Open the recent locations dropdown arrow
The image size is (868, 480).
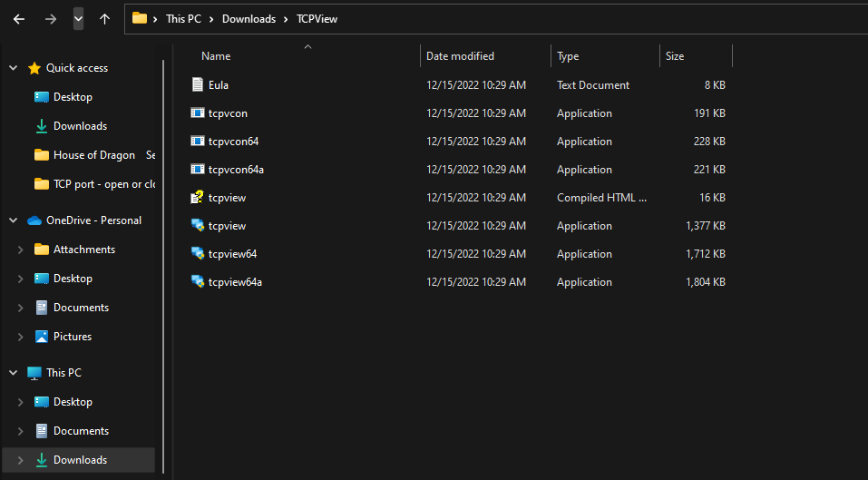tap(78, 19)
